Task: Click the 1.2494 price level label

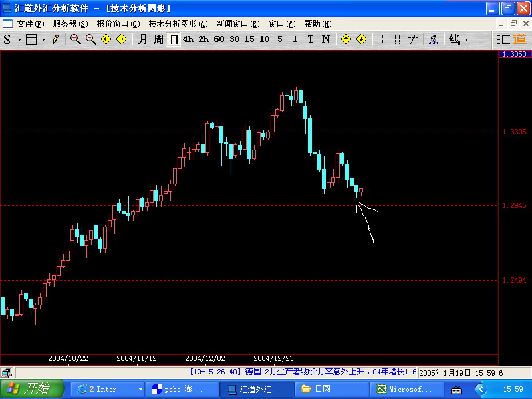Action: pyautogui.click(x=514, y=280)
